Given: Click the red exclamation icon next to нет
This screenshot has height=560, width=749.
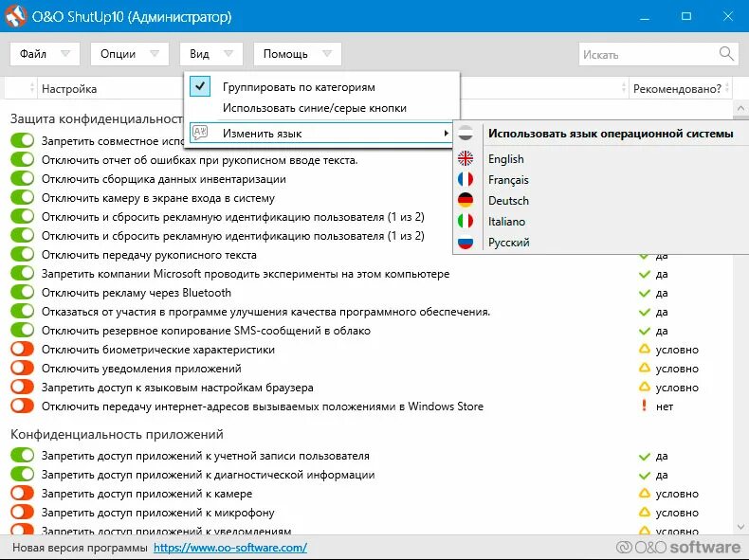Looking at the screenshot, I should (645, 406).
